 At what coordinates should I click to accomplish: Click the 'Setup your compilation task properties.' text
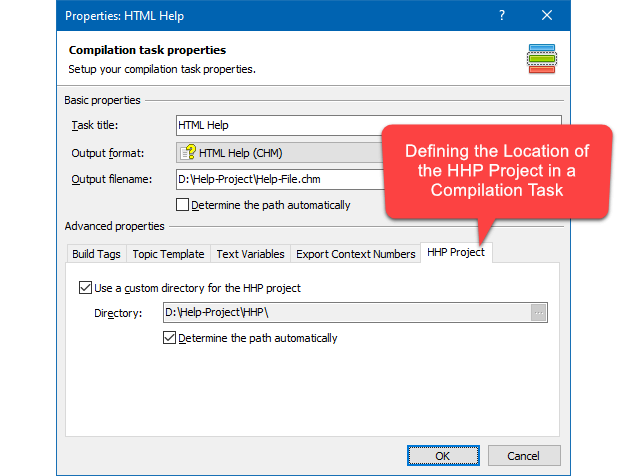(162, 69)
